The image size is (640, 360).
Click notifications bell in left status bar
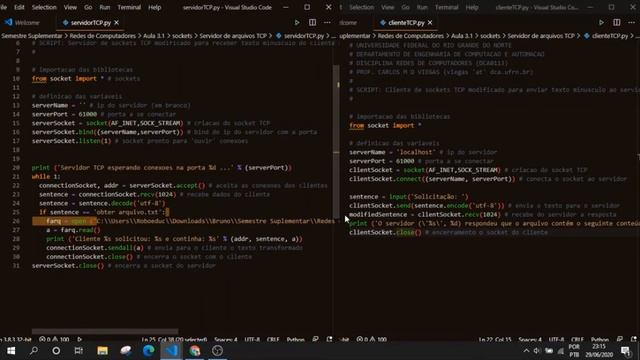pos(329,340)
